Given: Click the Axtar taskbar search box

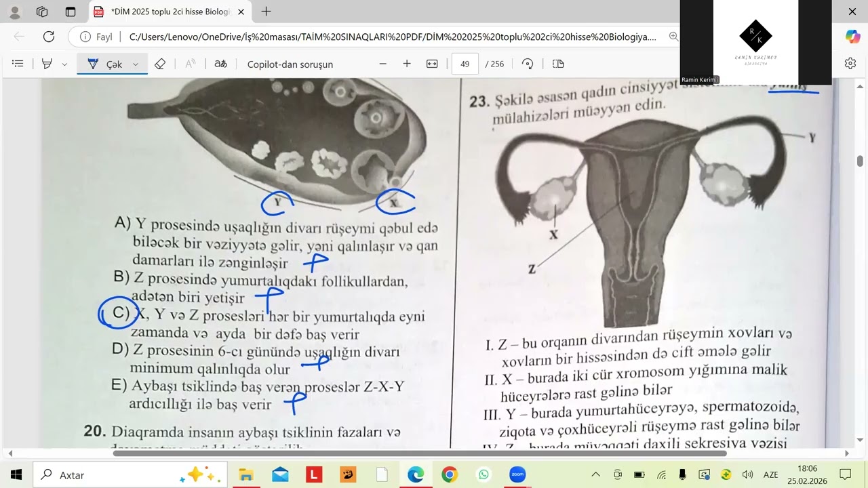Looking at the screenshot, I should (x=130, y=474).
